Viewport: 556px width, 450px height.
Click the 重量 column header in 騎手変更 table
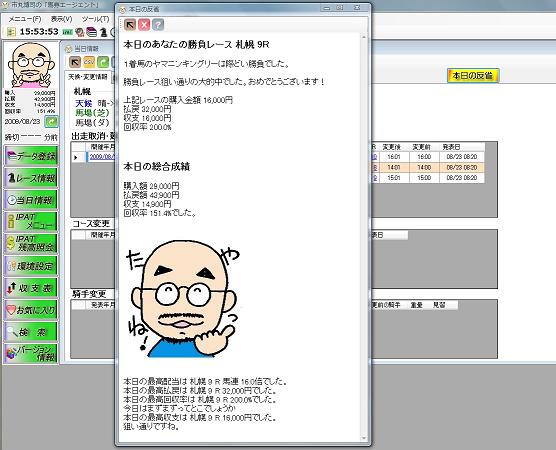click(x=416, y=305)
